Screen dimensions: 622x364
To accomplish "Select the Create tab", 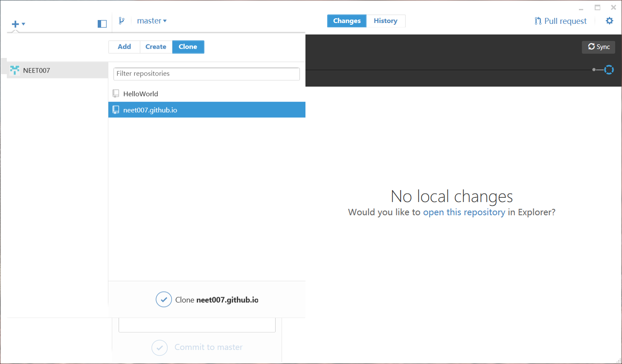I will (x=156, y=47).
